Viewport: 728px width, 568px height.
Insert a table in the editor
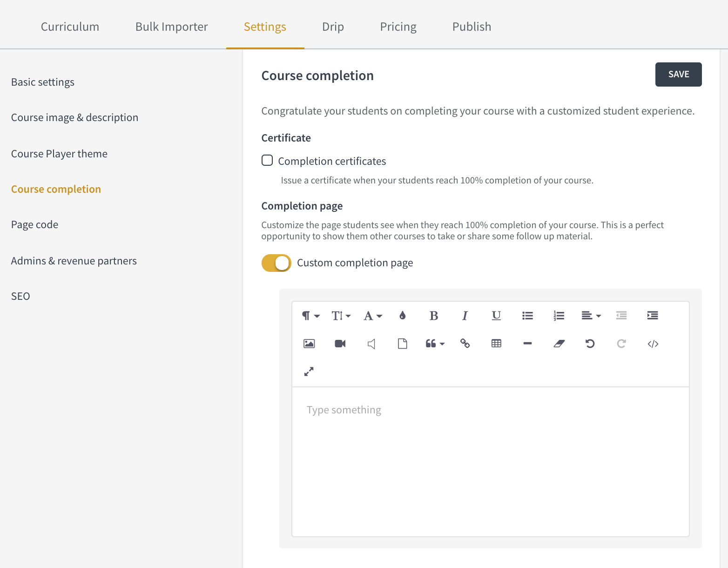pyautogui.click(x=496, y=344)
